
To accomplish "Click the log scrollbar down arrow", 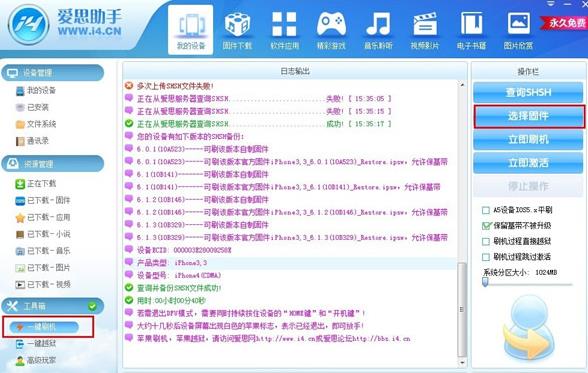I will [x=462, y=363].
